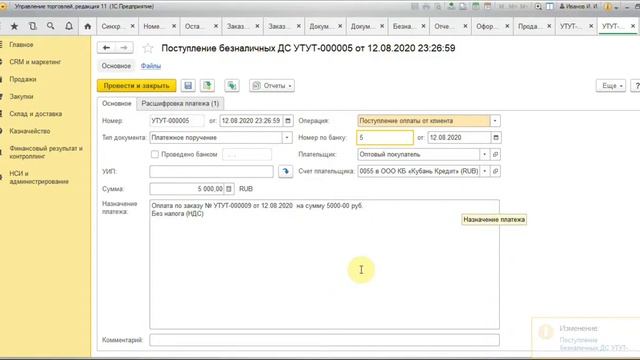The image size is (640, 360).
Task: Click the green calendar icon in the title bar
Action: [x=476, y=7]
